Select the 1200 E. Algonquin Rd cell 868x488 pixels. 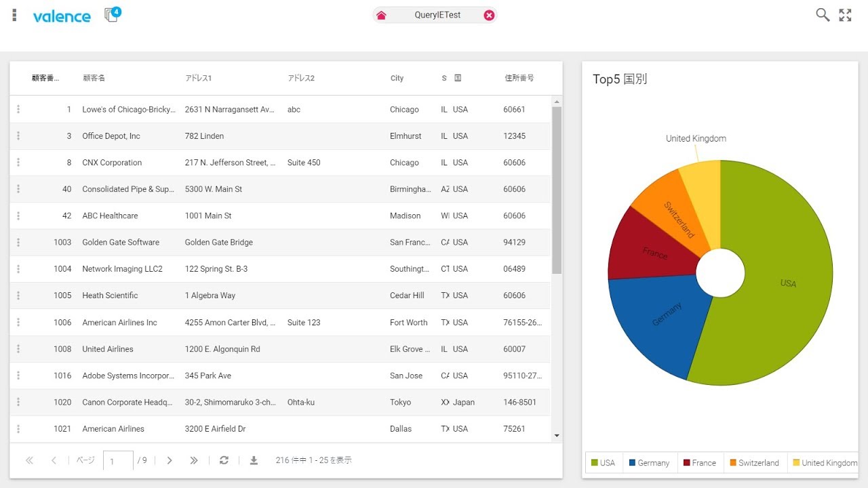point(222,349)
